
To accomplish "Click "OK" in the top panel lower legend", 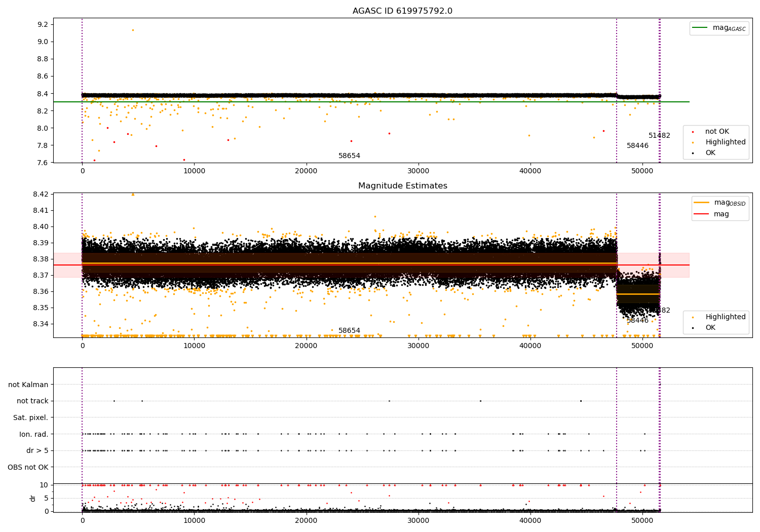I will coord(710,153).
